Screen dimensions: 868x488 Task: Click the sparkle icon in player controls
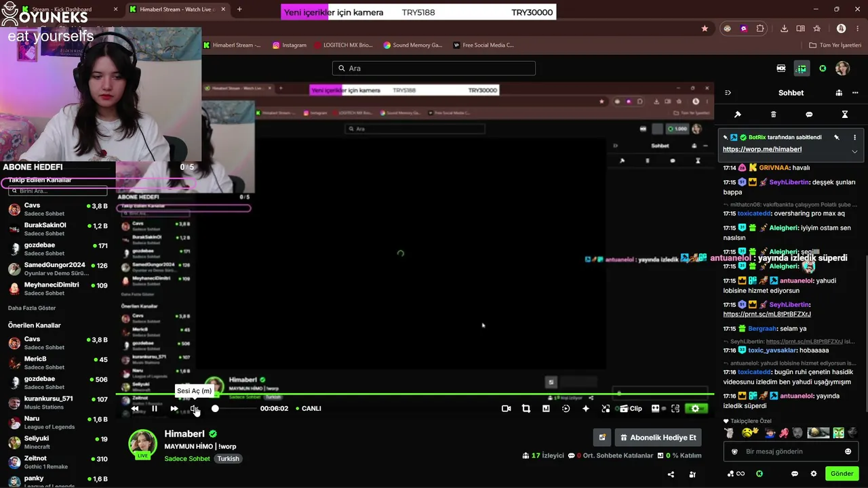(x=586, y=409)
